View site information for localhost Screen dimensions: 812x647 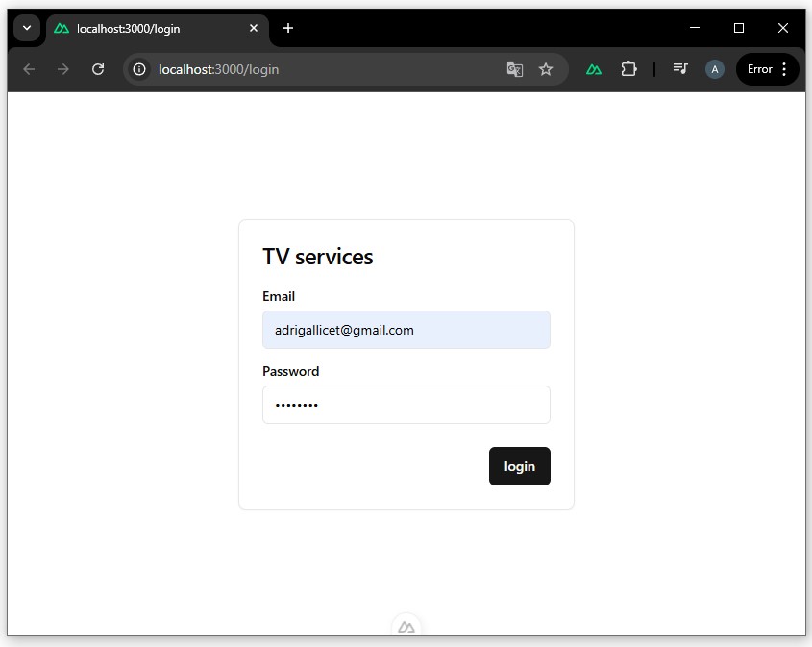click(139, 69)
